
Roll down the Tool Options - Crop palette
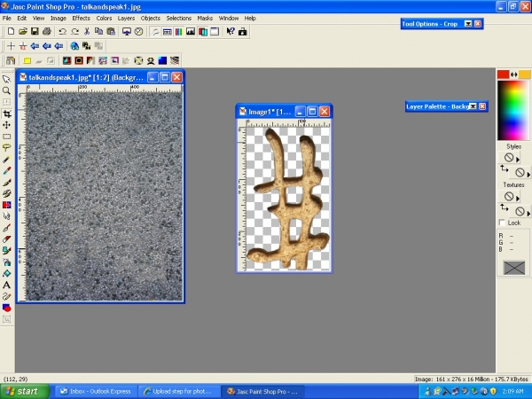468,24
